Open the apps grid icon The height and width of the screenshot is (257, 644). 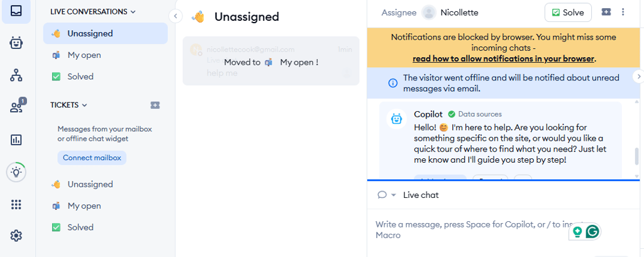(x=16, y=204)
